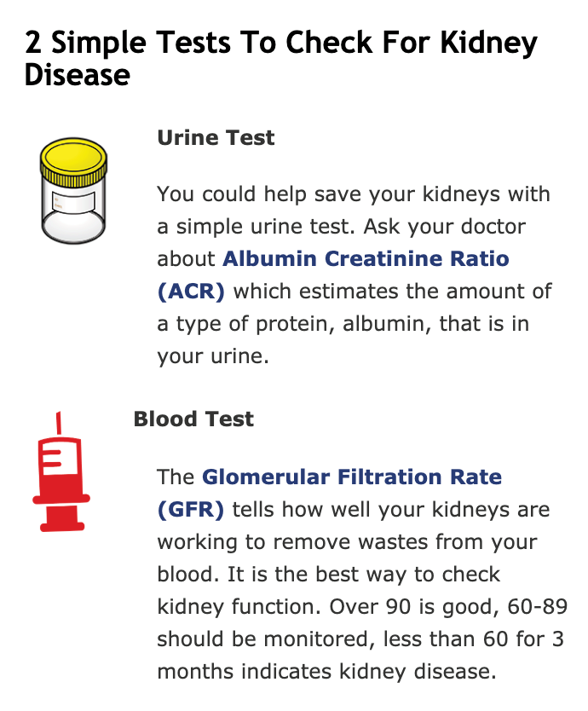588x711 pixels.
Task: Click the label on the urine jar
Action: pos(74,202)
